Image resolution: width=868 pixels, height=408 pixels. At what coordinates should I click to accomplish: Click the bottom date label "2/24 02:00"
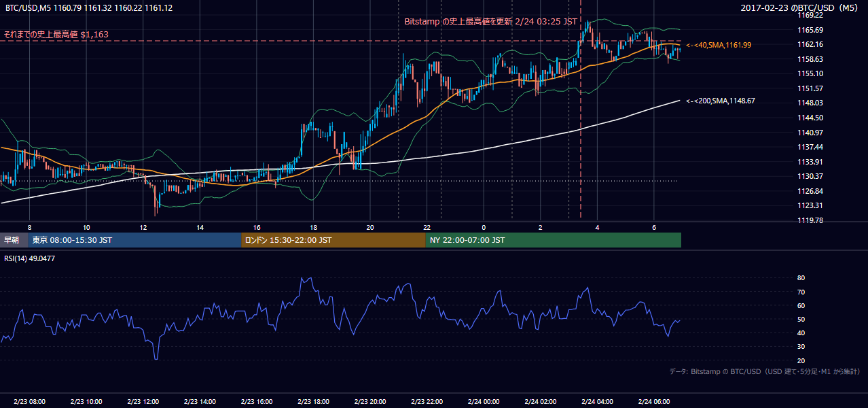tap(541, 402)
